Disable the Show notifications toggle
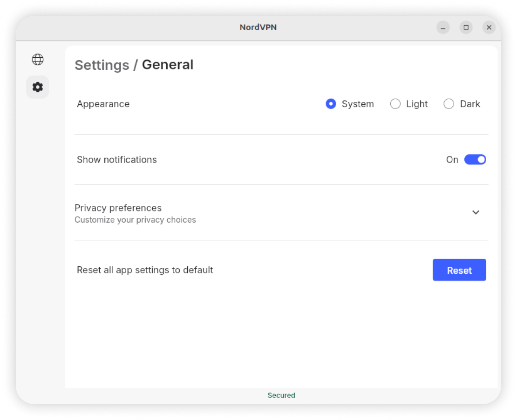 (x=475, y=160)
